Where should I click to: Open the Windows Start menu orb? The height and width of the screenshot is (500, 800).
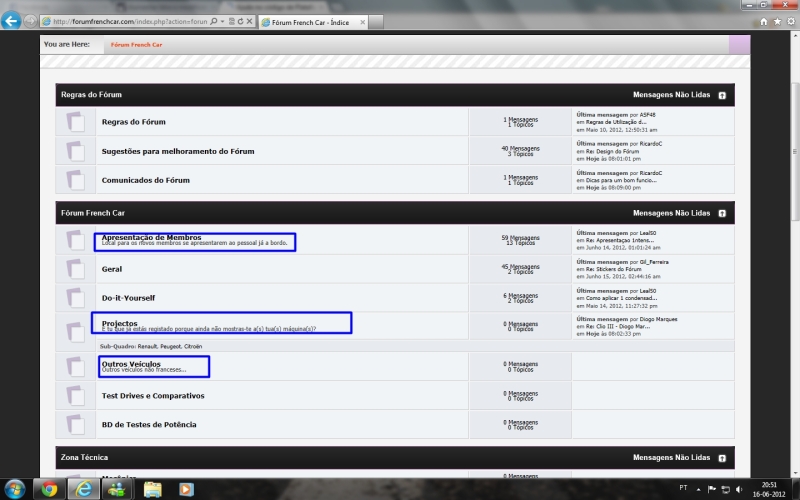pyautogui.click(x=14, y=490)
